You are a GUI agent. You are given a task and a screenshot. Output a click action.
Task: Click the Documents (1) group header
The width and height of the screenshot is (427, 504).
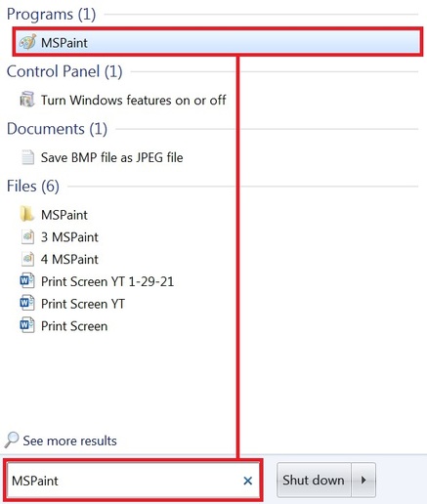point(57,129)
